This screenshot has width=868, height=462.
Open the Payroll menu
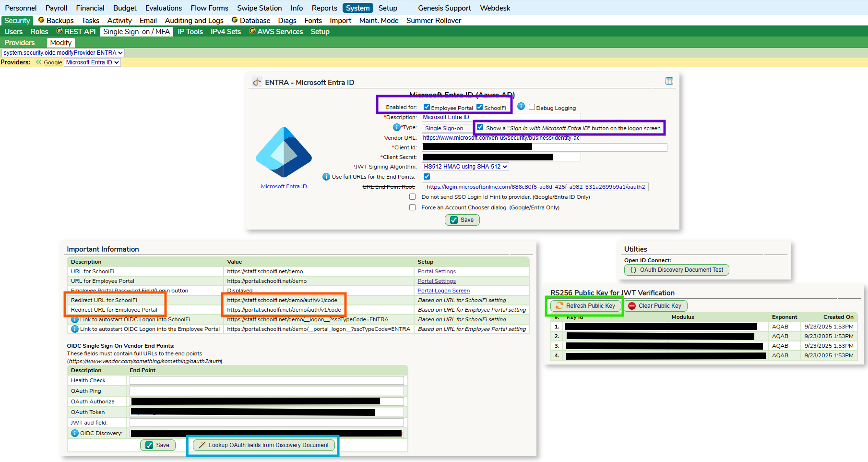(56, 8)
